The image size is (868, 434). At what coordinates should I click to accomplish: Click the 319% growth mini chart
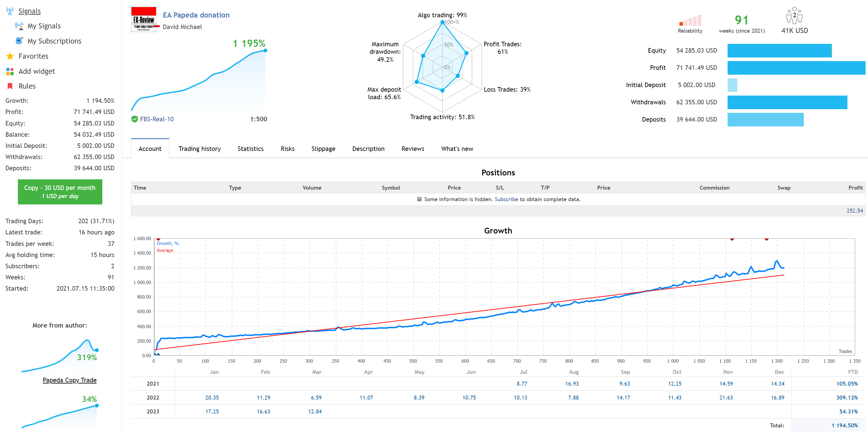[60, 356]
